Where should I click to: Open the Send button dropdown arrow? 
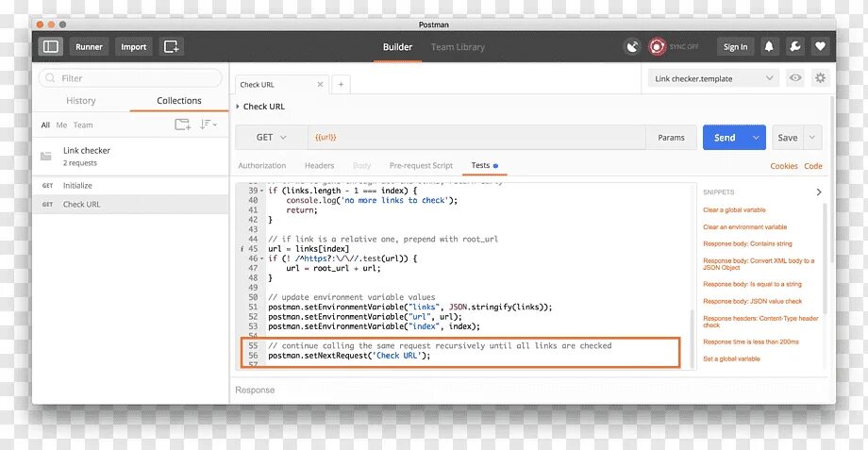756,138
